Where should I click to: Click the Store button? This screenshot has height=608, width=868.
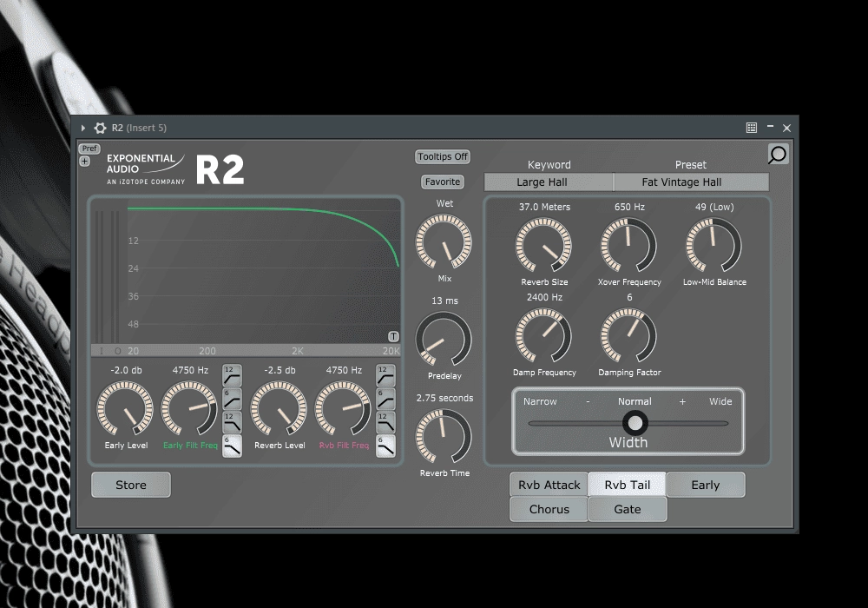[x=131, y=485]
